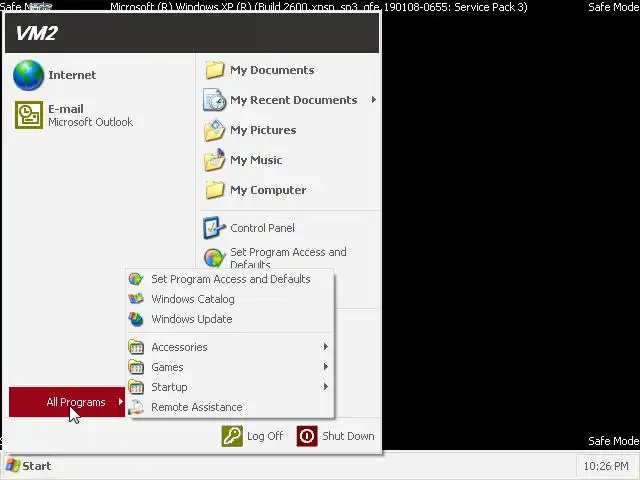Select the Windows Catalog menu entry
The height and width of the screenshot is (480, 640).
tap(230, 299)
